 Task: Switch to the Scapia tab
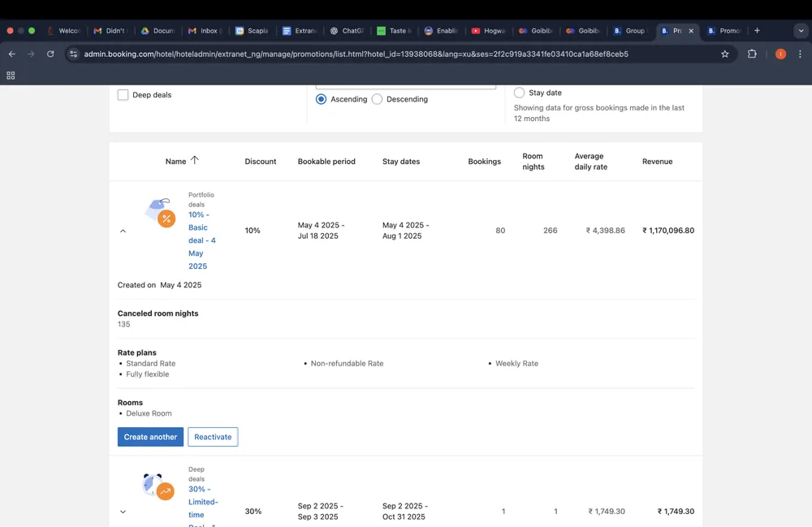click(253, 31)
